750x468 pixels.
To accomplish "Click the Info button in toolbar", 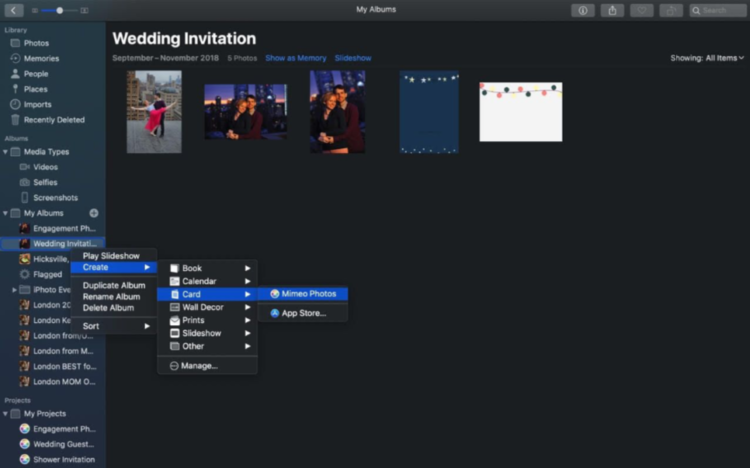I will point(582,10).
